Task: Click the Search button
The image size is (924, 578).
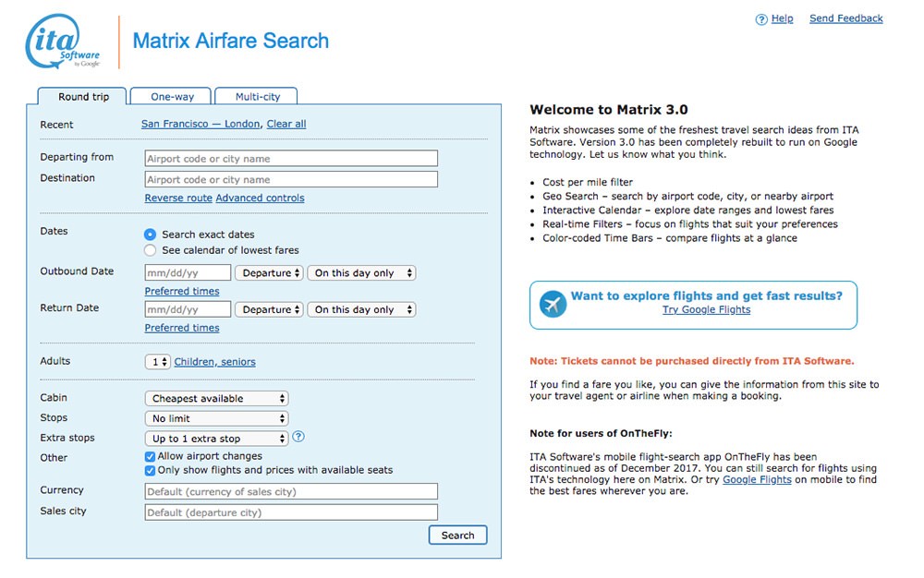Action: tap(458, 535)
